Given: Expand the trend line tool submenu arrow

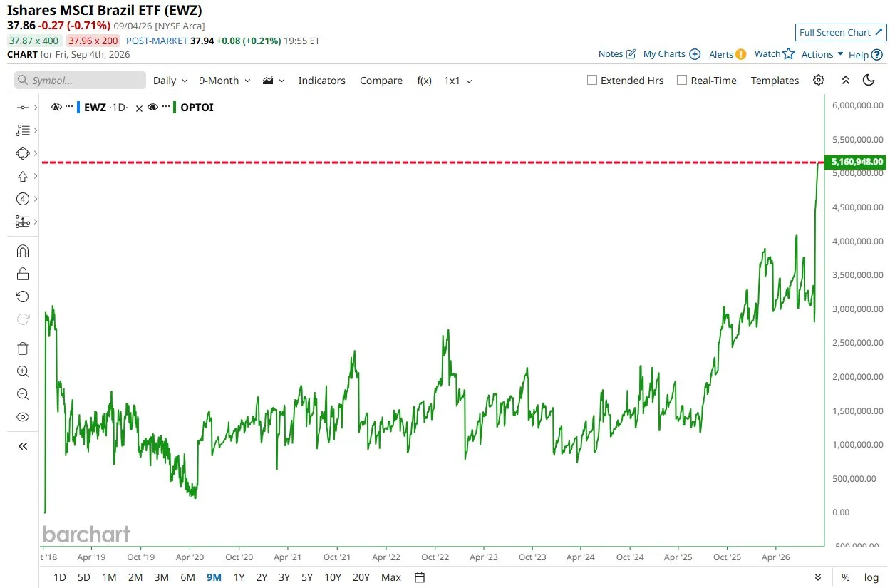Looking at the screenshot, I should click(36, 108).
